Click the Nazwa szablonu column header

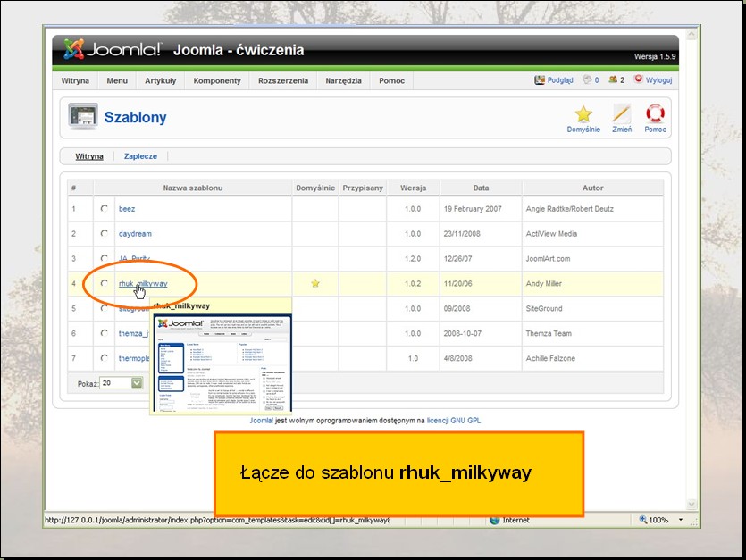click(192, 188)
